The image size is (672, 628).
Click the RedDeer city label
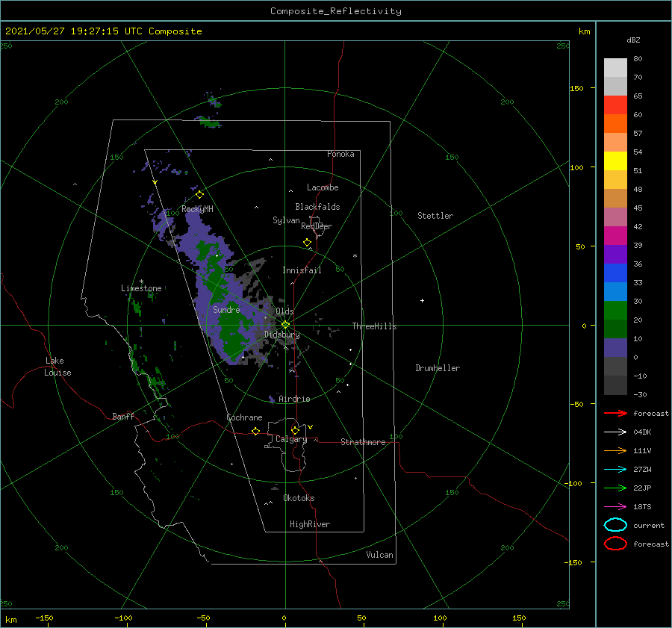(317, 226)
